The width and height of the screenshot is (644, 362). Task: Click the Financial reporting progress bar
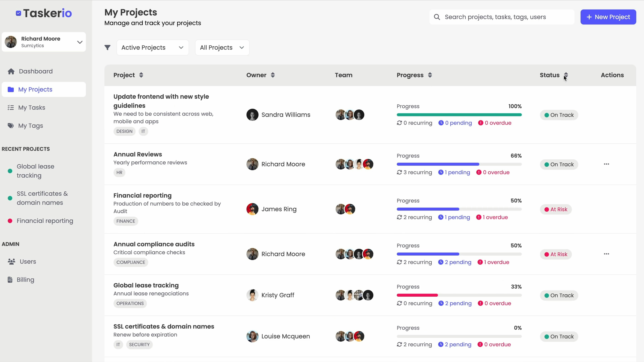(x=459, y=209)
